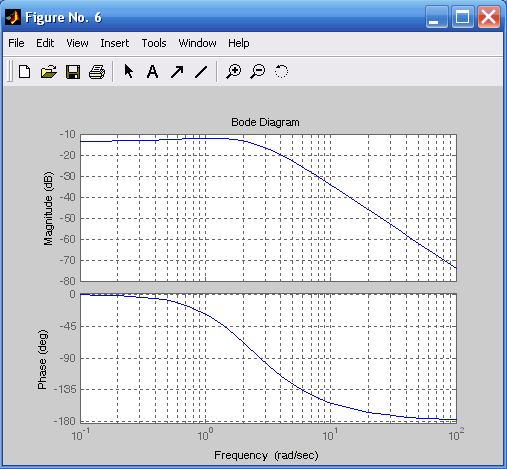Select the Insert Line tool
This screenshot has width=507, height=469.
point(201,72)
